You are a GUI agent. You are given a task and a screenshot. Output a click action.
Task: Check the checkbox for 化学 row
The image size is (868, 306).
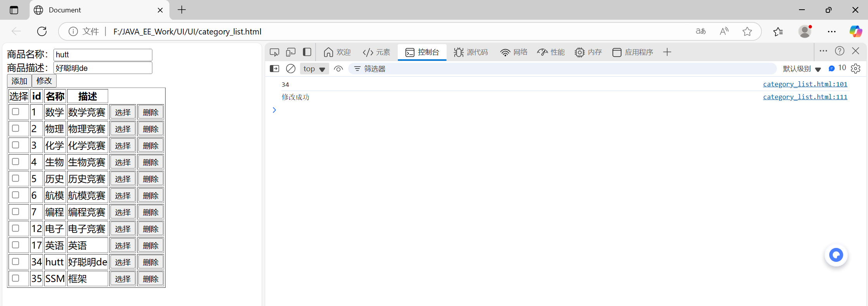click(16, 145)
